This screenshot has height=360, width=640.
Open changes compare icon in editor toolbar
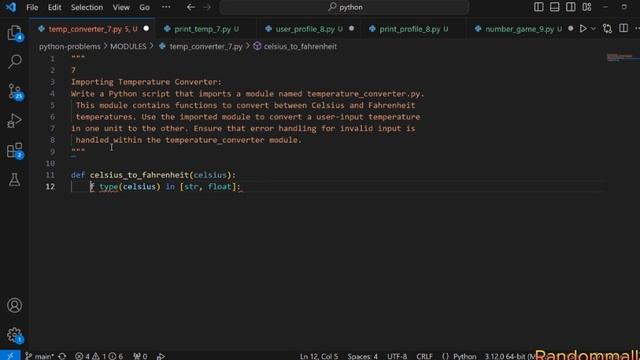[607, 29]
